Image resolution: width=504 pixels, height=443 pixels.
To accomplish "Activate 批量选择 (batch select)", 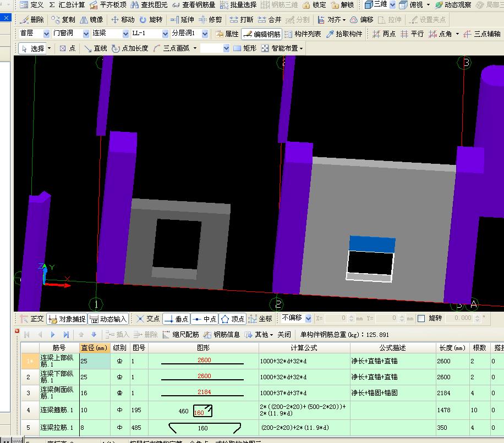I will click(238, 5).
